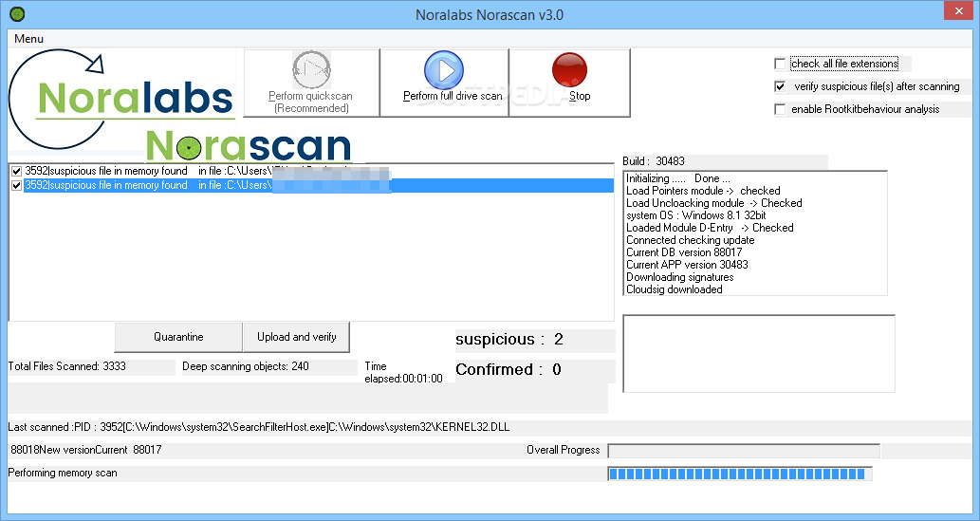Screen dimensions: 980x521
Task: Start scan via blue full drive play icon
Action: [x=444, y=70]
